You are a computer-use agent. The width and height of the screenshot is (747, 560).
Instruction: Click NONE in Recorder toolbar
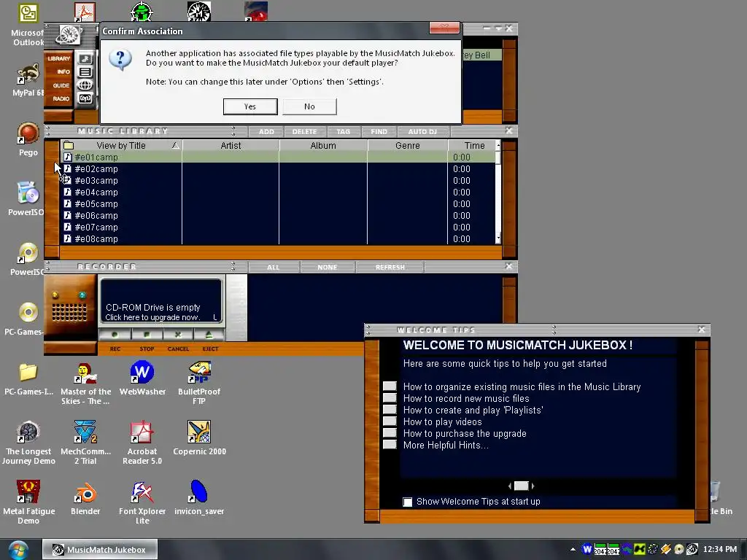tap(328, 267)
